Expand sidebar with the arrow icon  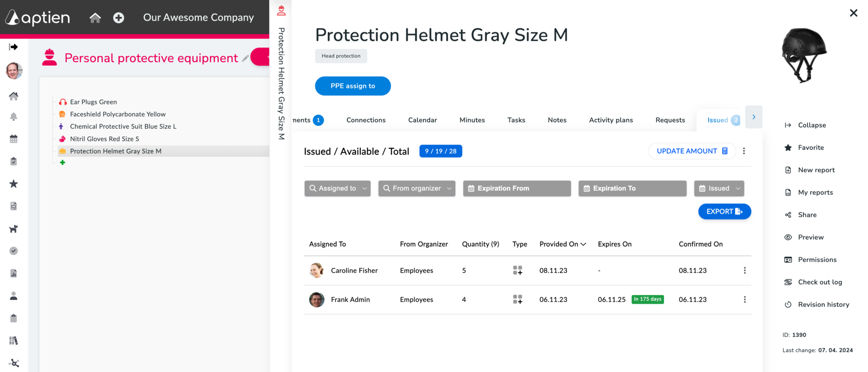tap(14, 47)
